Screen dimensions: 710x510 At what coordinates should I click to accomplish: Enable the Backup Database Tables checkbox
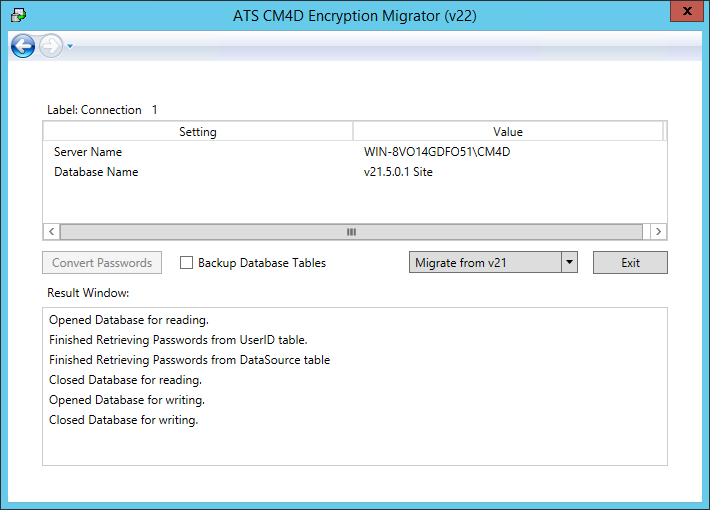tap(186, 263)
